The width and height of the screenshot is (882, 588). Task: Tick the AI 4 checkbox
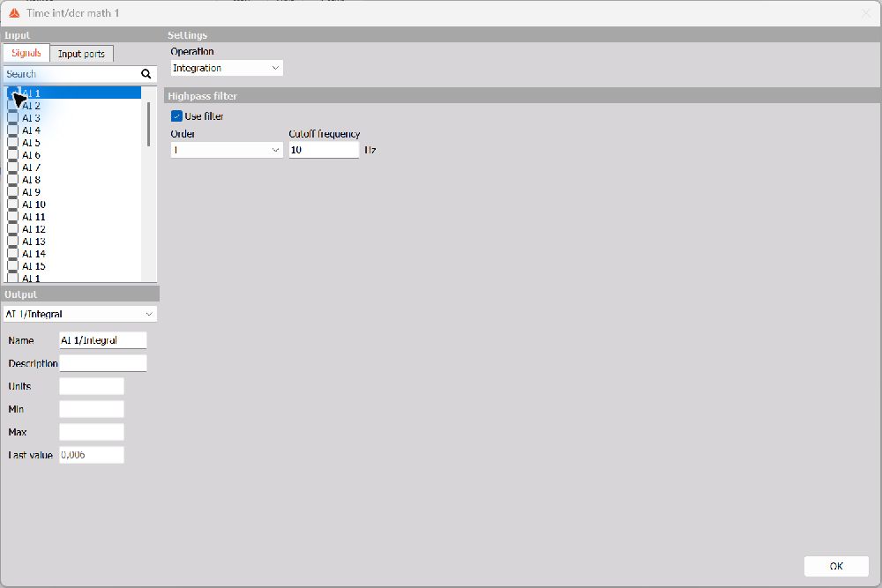pyautogui.click(x=12, y=130)
